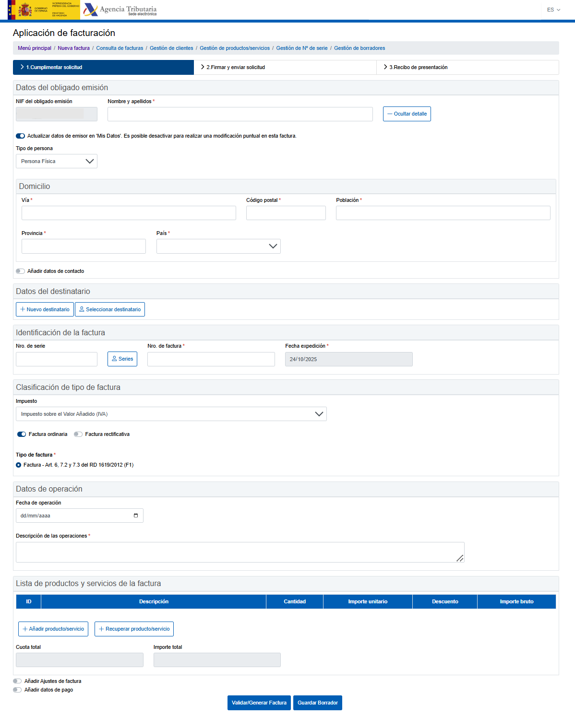Screen dimensions: 575x728
Task: Click Series button with person icon
Action: [122, 359]
